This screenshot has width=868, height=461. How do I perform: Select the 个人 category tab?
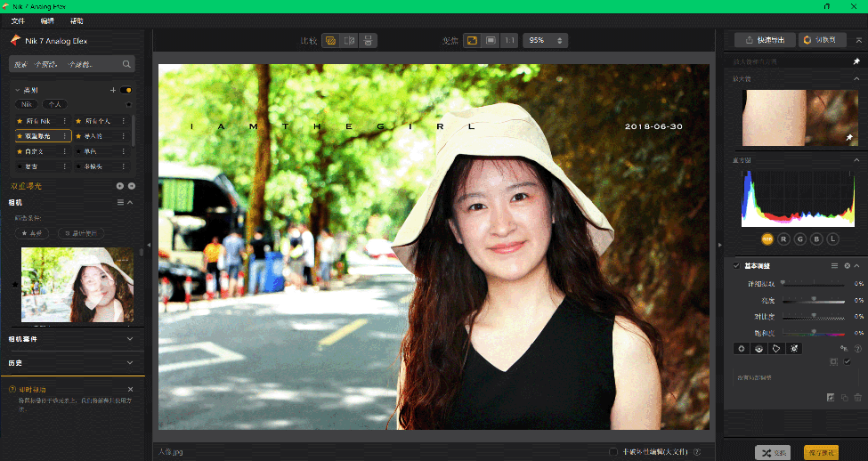coord(54,104)
